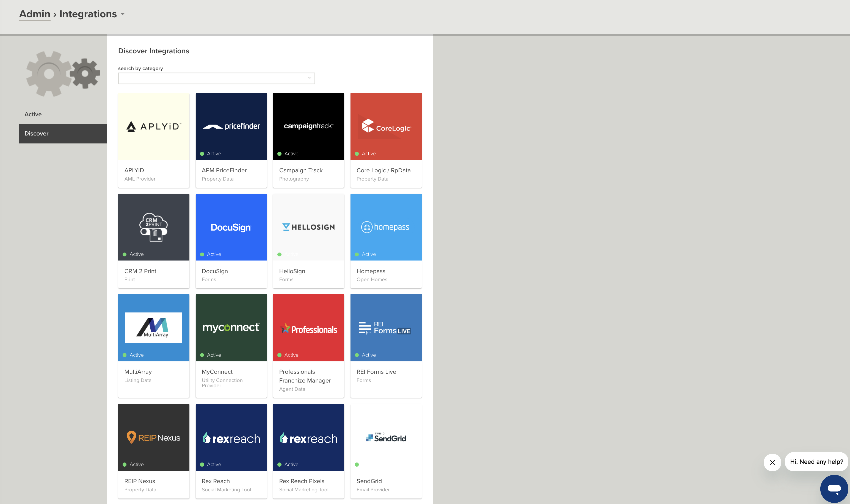
Task: Open the REIP Nexus logo tile
Action: 154,437
